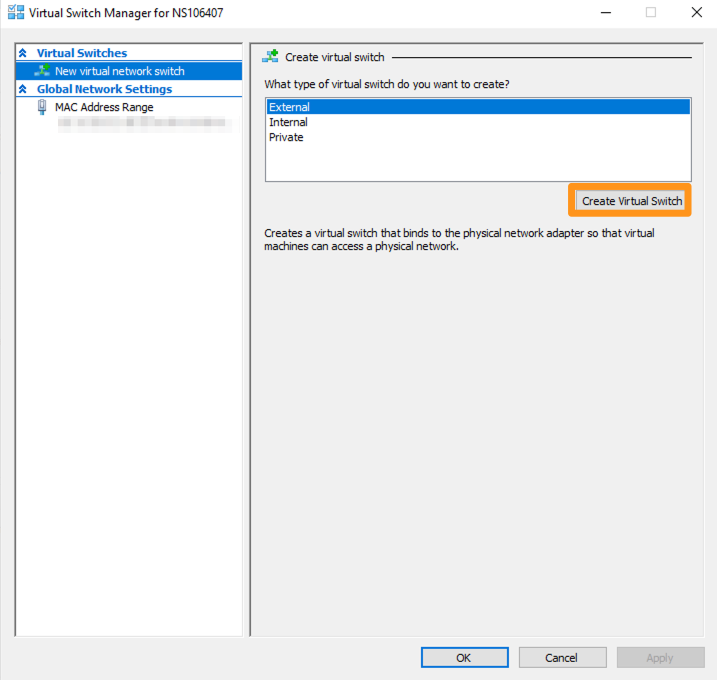This screenshot has height=680, width=717.
Task: Select External switch type
Action: click(478, 107)
